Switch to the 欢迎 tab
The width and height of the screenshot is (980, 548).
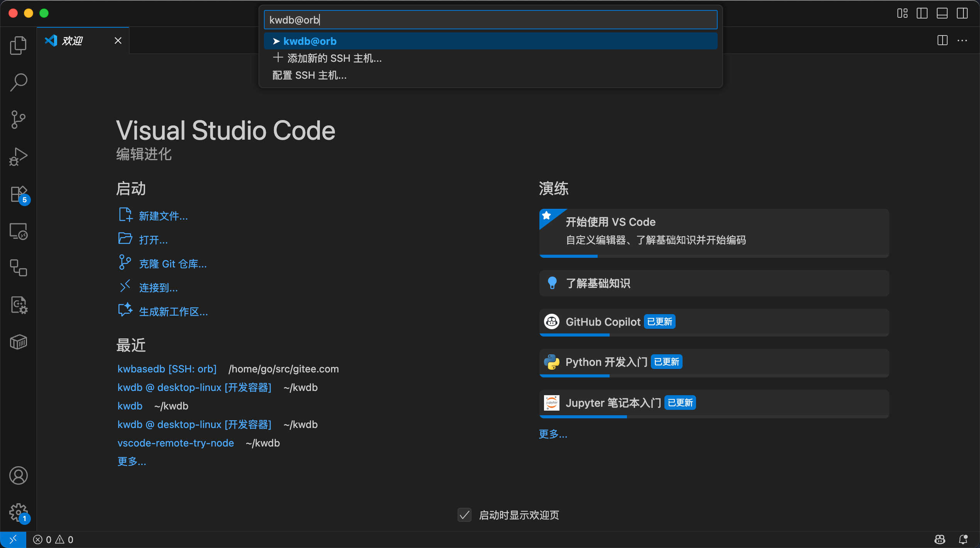(x=72, y=41)
